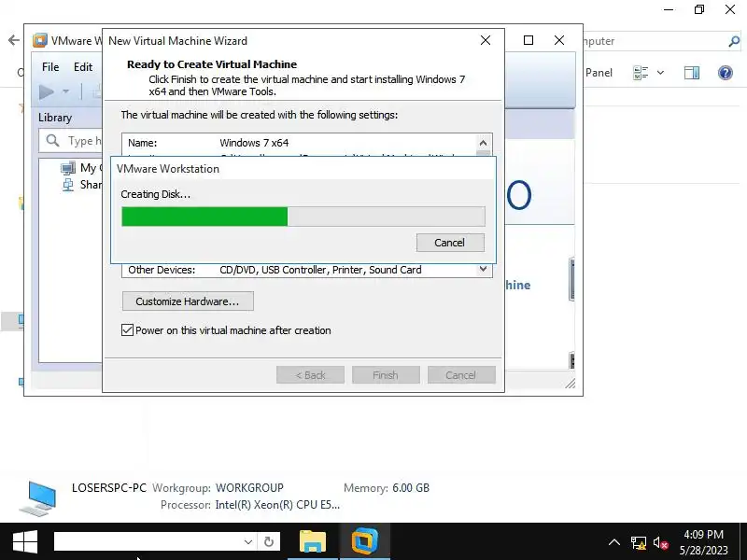Click the VMware Library search box
Screen dimensions: 747x560
coord(72,141)
